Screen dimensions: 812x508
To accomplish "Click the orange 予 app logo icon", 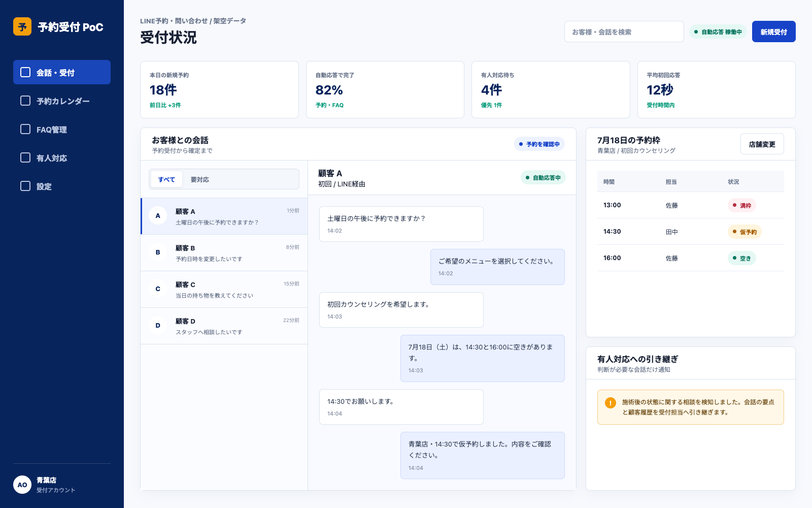I will coord(22,26).
